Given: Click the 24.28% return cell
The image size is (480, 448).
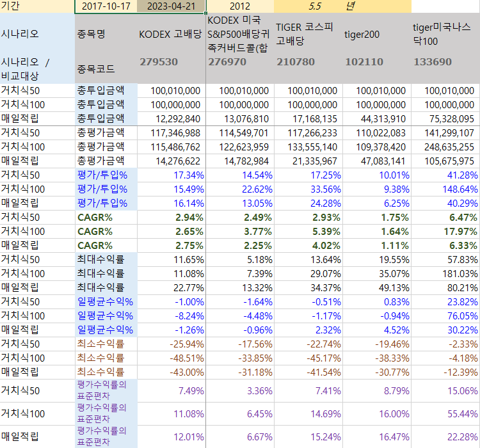Looking at the screenshot, I should click(308, 203).
